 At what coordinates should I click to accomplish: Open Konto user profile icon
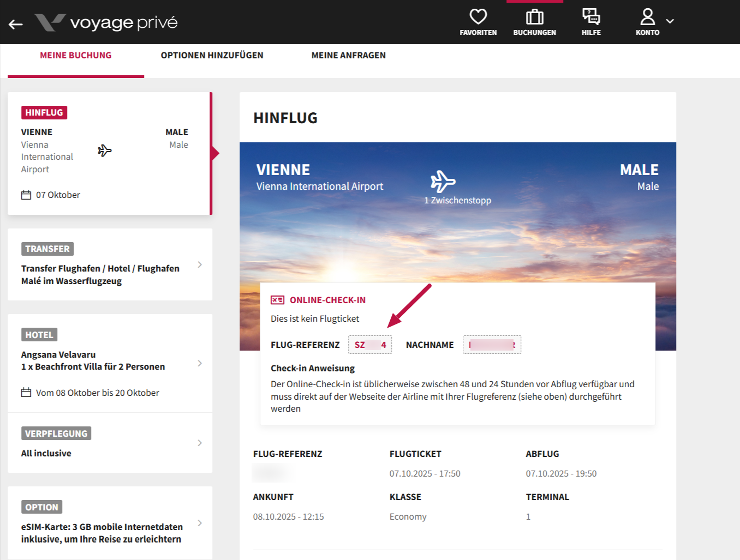click(x=647, y=17)
